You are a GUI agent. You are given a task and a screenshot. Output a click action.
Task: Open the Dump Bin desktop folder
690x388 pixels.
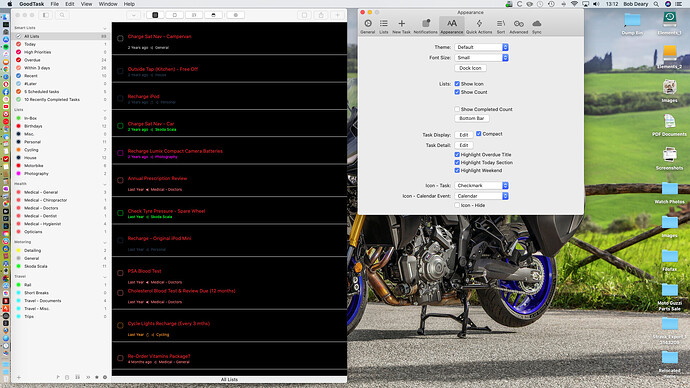[632, 24]
